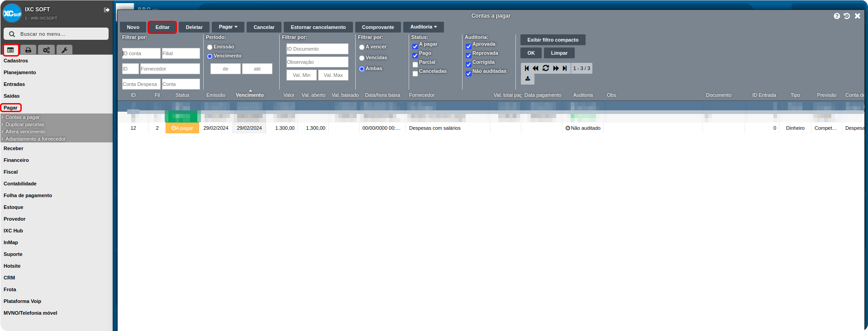Uncheck the Aprovada audit checkbox
The width and height of the screenshot is (868, 331).
tap(468, 47)
